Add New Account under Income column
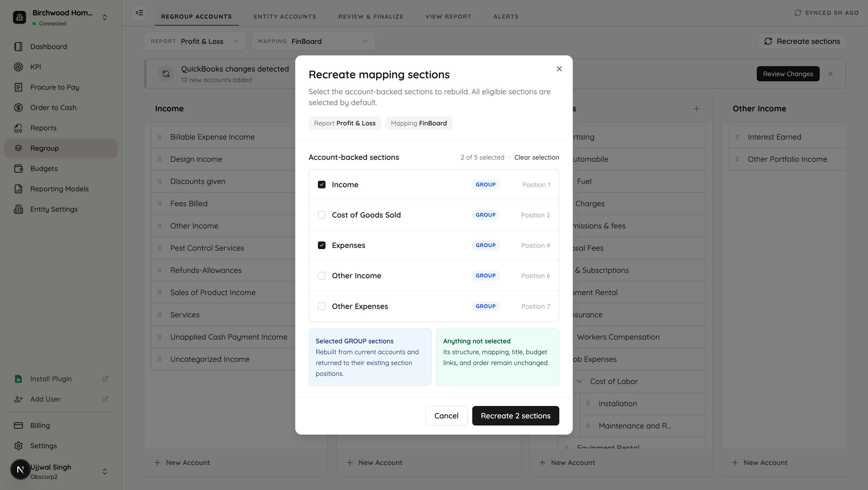 click(182, 462)
